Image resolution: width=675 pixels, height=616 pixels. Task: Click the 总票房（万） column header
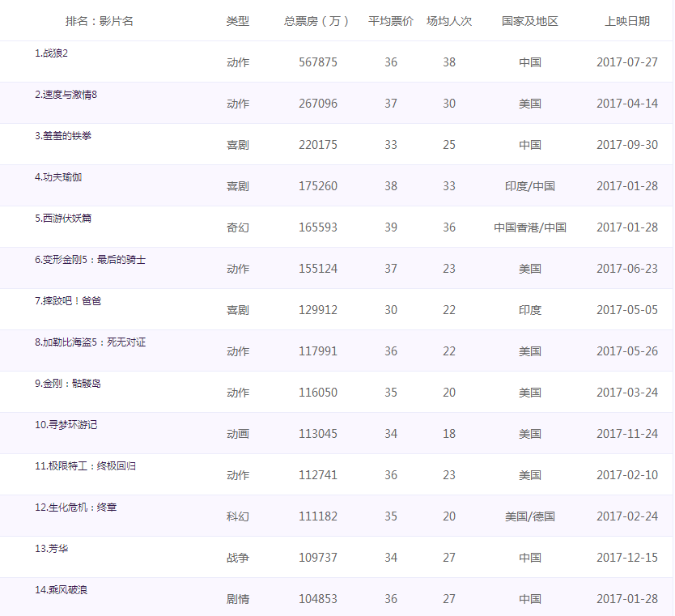(316, 21)
